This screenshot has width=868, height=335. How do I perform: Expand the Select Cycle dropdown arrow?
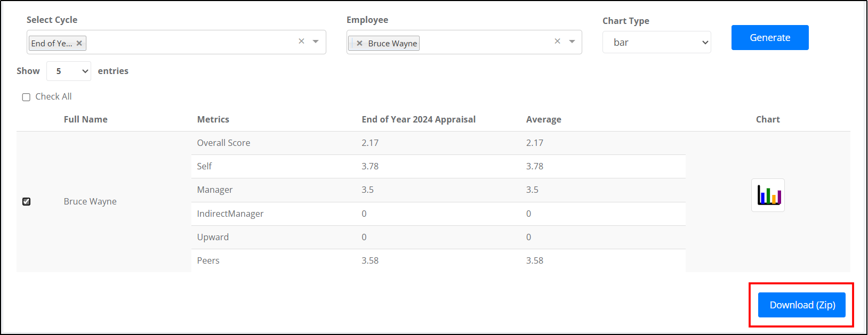pyautogui.click(x=316, y=42)
